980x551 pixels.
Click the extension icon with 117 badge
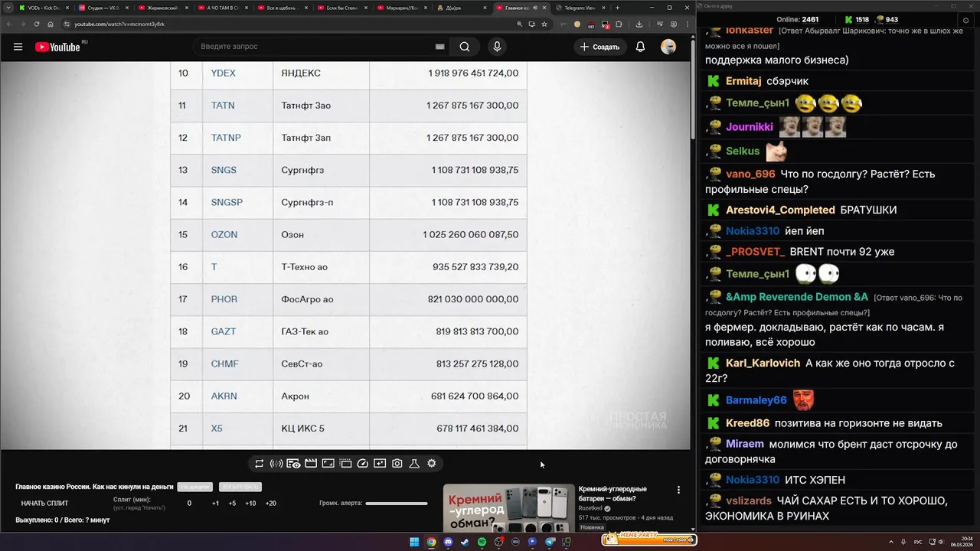point(591,24)
